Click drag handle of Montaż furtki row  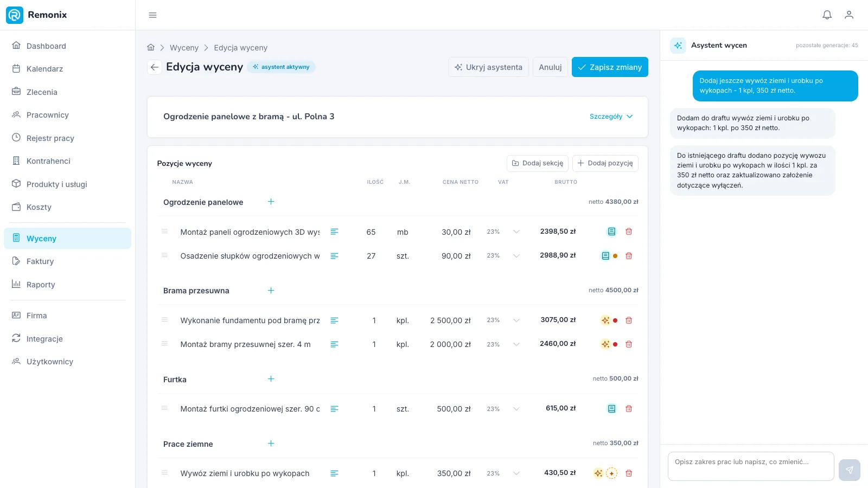click(x=164, y=408)
